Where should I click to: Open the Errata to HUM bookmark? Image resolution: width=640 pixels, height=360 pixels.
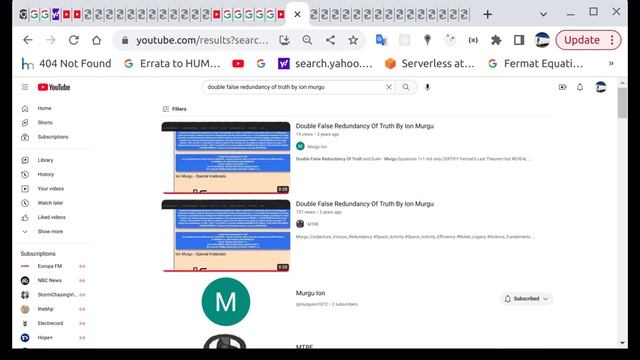click(172, 63)
